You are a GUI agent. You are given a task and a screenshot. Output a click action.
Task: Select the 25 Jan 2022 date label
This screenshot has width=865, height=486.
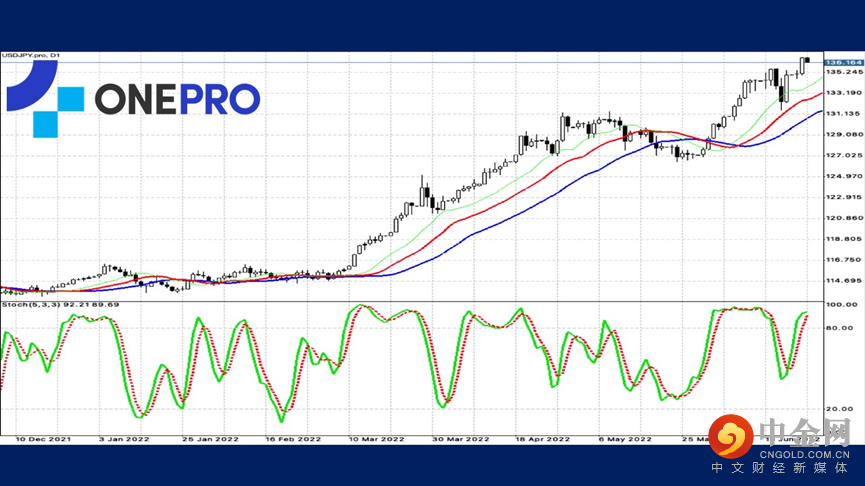[x=210, y=439]
